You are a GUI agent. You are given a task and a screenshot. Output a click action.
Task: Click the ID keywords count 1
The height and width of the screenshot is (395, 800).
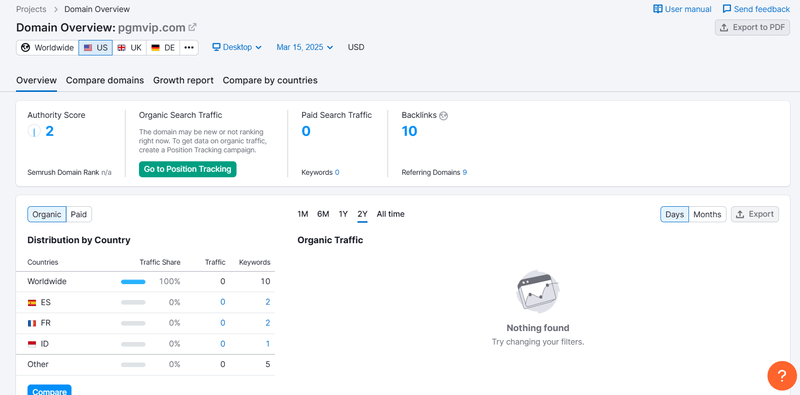pos(268,344)
